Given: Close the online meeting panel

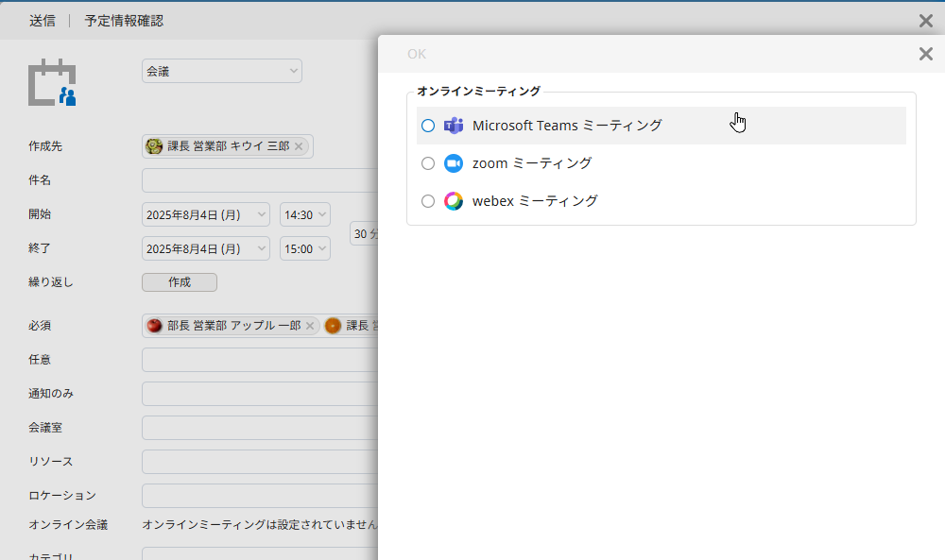Looking at the screenshot, I should pos(926,54).
